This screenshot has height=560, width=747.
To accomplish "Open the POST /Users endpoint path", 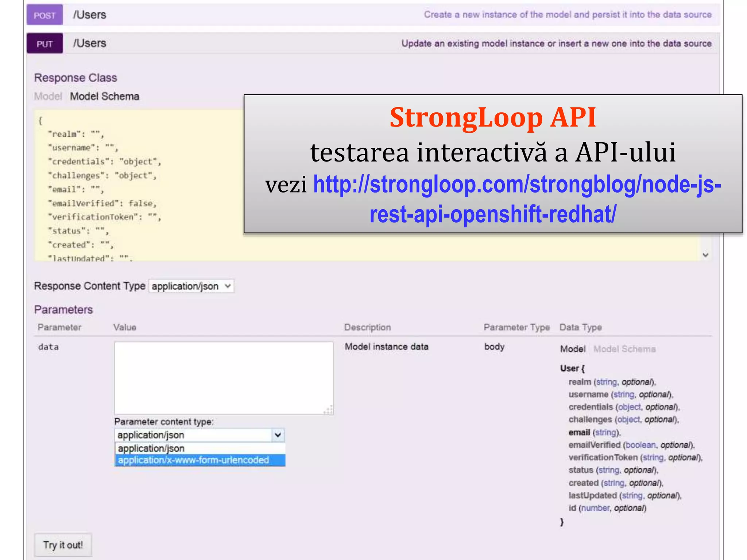I will [90, 15].
